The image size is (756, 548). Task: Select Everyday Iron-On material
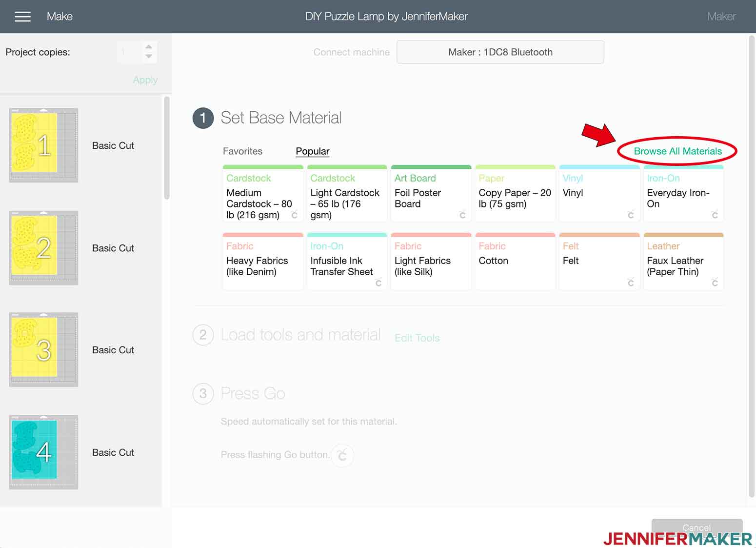point(683,194)
